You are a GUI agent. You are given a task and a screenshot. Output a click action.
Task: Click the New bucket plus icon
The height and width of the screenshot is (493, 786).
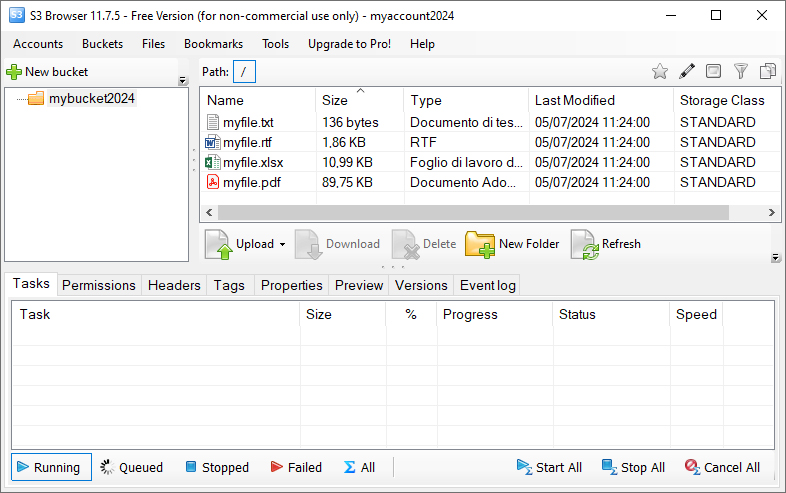(14, 72)
